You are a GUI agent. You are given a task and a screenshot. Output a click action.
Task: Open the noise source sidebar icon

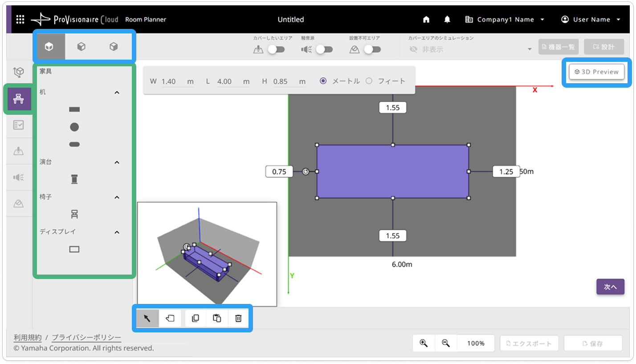click(18, 178)
